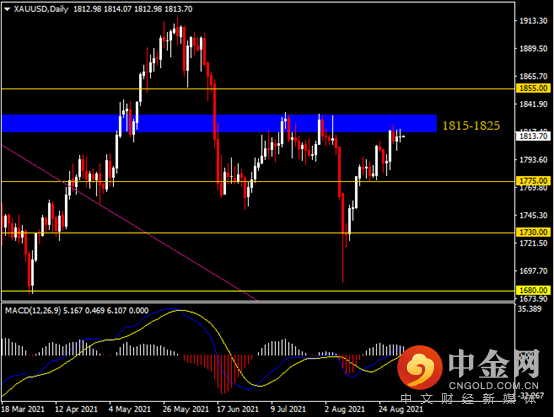554x417 pixels.
Task: Click the MACD upper scale value 35.389
Action: click(530, 309)
